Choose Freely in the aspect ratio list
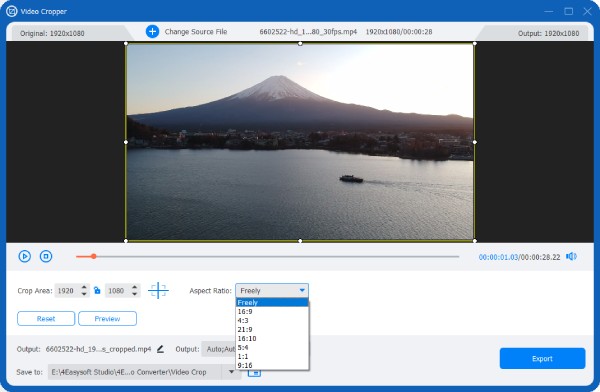 (x=272, y=302)
